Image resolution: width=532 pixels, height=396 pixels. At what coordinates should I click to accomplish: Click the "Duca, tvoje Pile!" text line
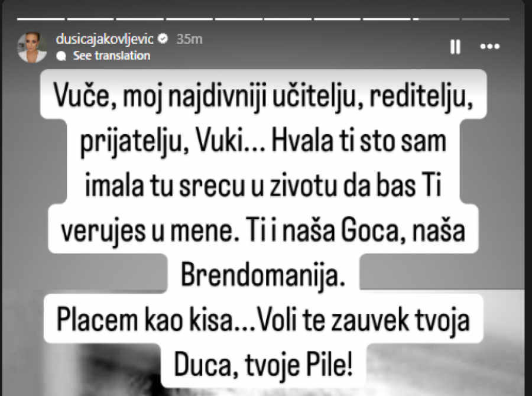coord(263,365)
